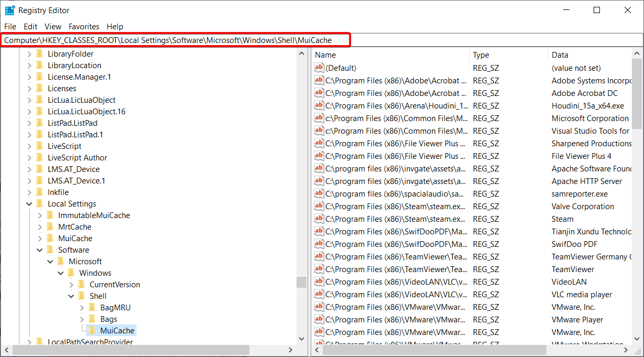Open the View menu
The width and height of the screenshot is (644, 357).
click(53, 26)
